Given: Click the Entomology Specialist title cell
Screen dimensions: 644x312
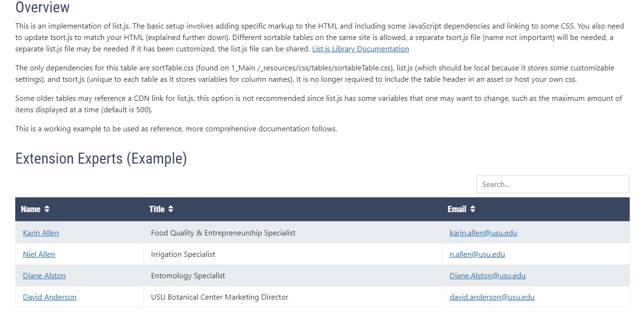Looking at the screenshot, I should (188, 276).
